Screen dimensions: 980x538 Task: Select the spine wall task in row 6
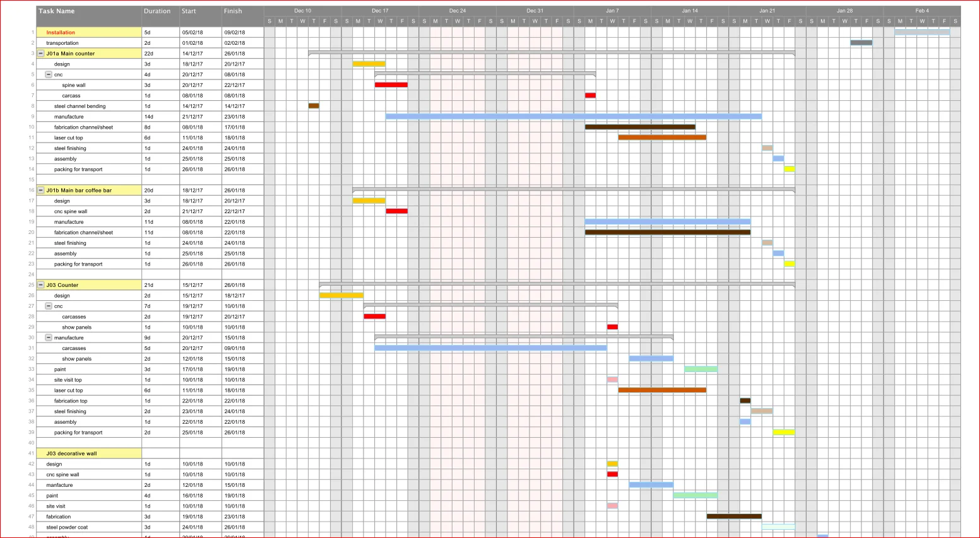[74, 85]
